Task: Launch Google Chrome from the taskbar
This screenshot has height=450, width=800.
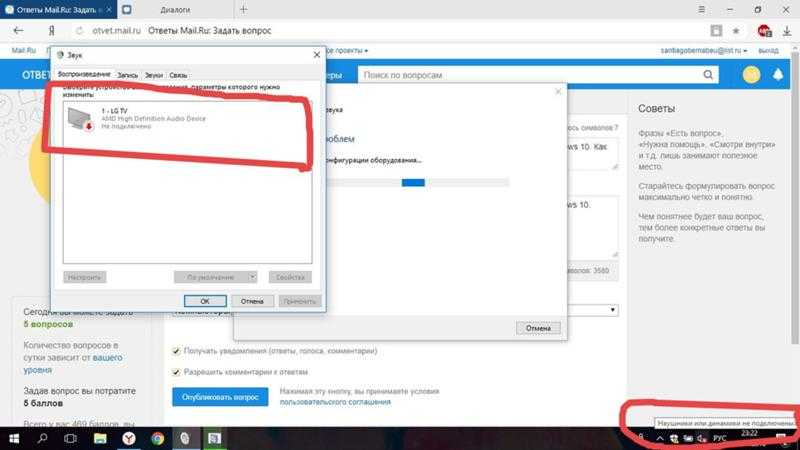Action: pyautogui.click(x=157, y=438)
